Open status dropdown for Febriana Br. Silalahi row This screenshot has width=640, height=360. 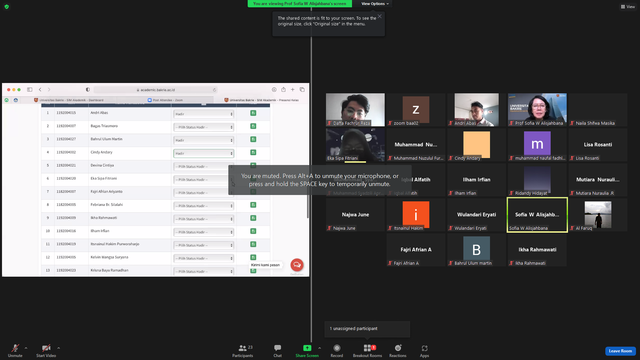(x=203, y=206)
